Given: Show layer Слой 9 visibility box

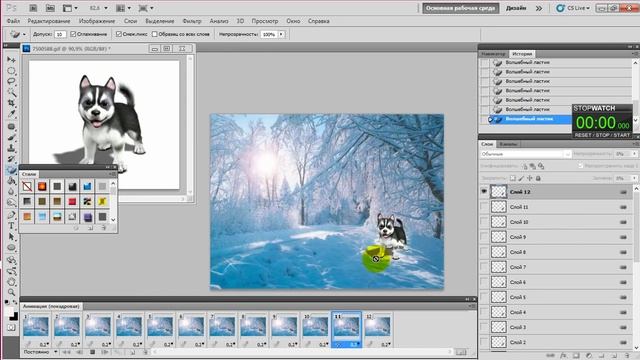Looking at the screenshot, I should coord(484,237).
